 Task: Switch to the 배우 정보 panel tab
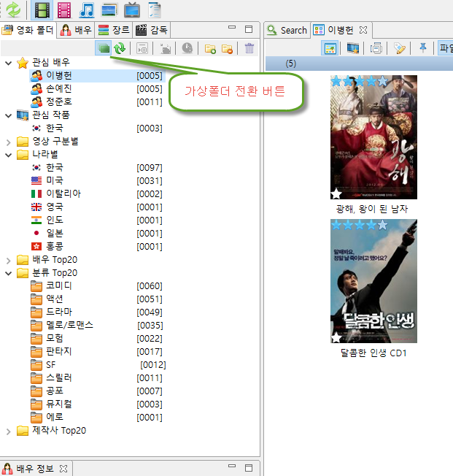tap(34, 469)
